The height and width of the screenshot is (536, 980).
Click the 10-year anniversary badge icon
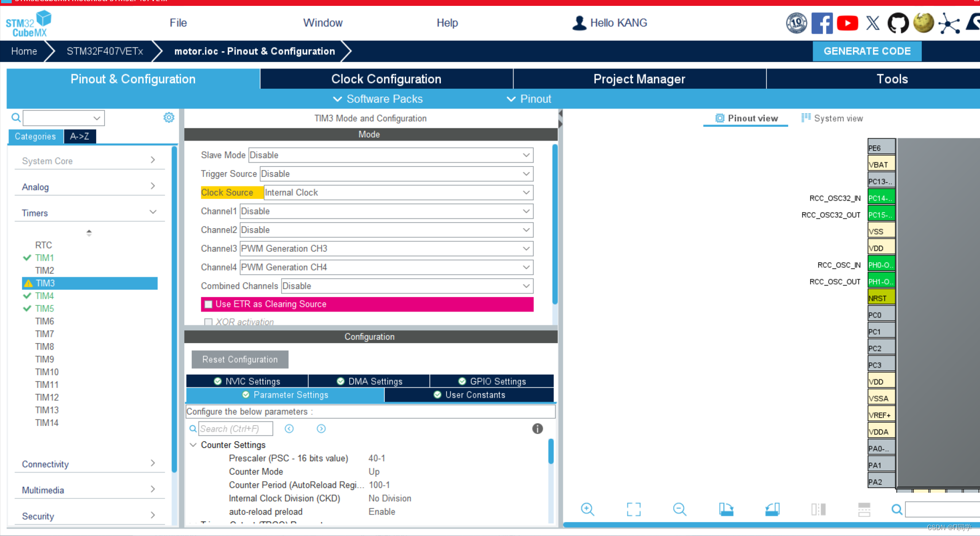tap(797, 23)
